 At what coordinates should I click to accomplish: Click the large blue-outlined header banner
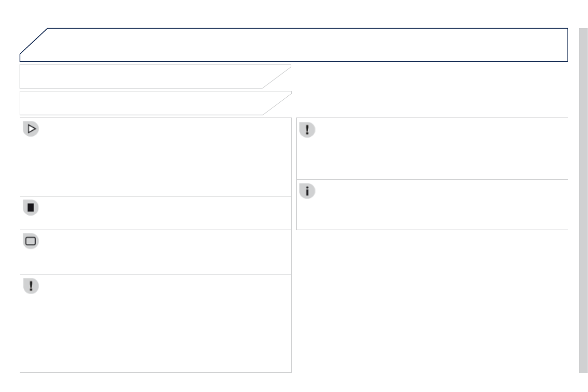click(306, 44)
